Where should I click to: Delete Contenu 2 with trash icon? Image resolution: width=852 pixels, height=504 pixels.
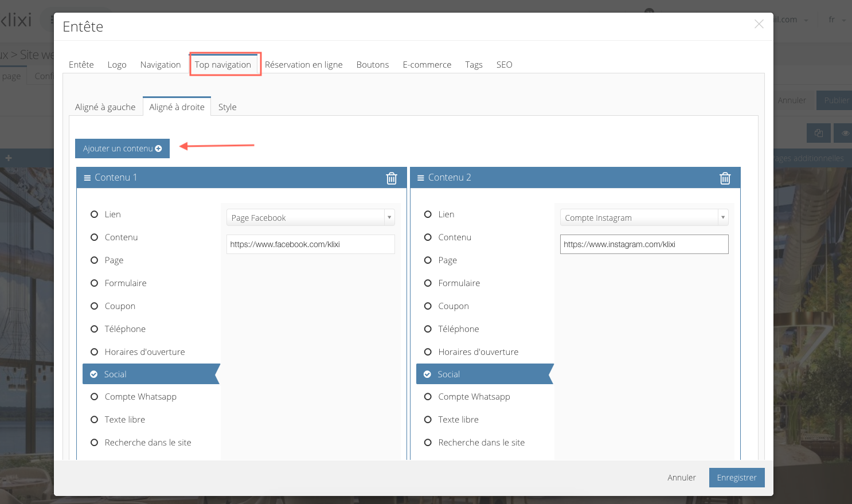click(x=725, y=178)
